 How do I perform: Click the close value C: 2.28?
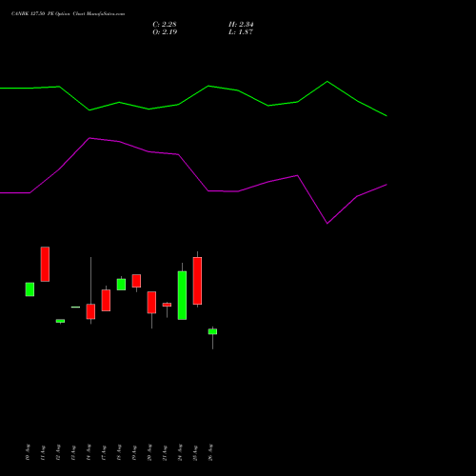click(x=165, y=25)
